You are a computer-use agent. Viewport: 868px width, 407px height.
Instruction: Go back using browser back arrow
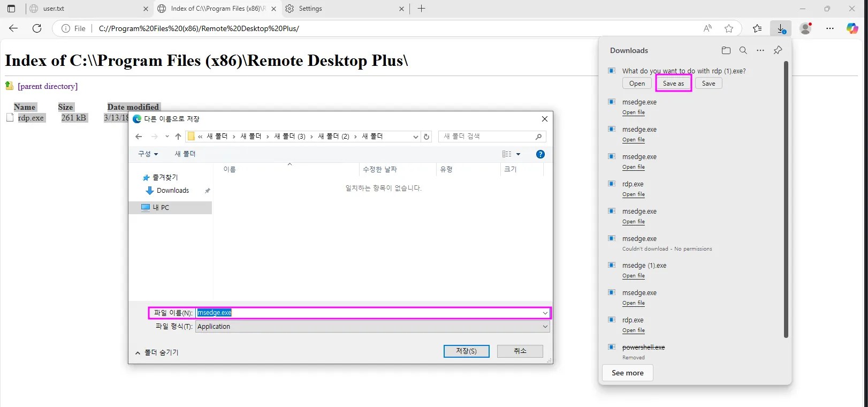13,28
